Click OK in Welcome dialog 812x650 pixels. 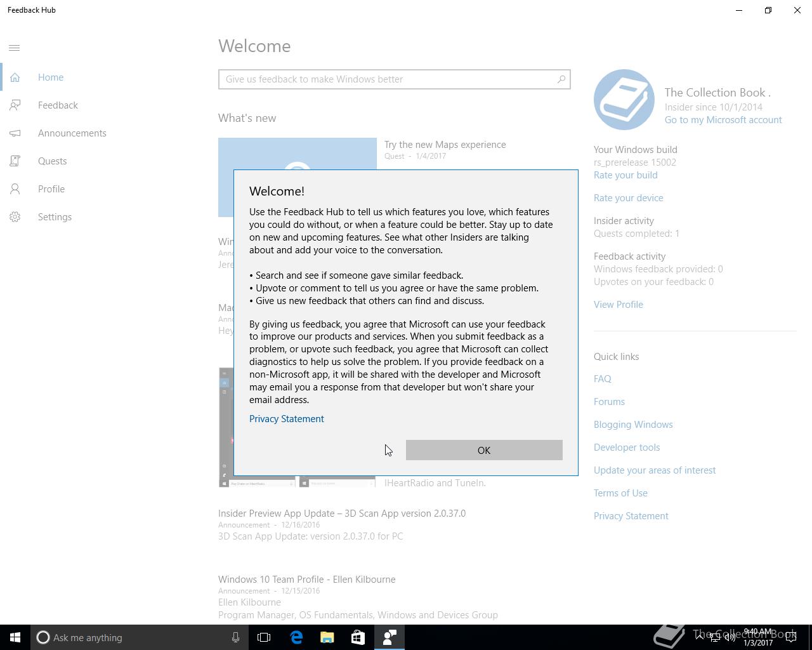pyautogui.click(x=484, y=450)
